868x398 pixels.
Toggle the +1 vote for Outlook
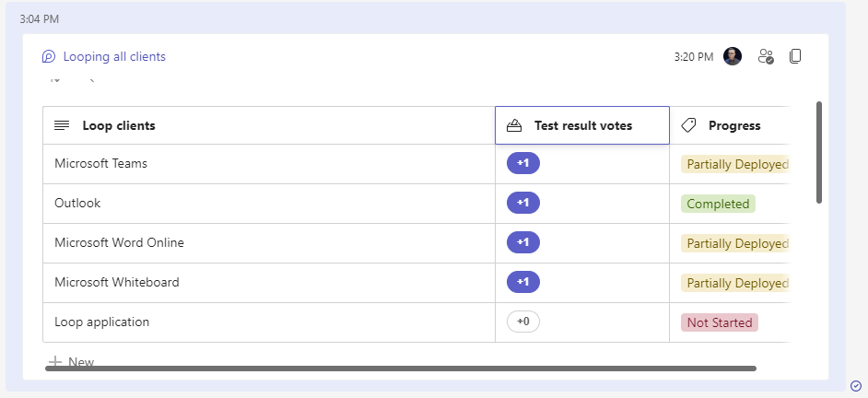(522, 203)
